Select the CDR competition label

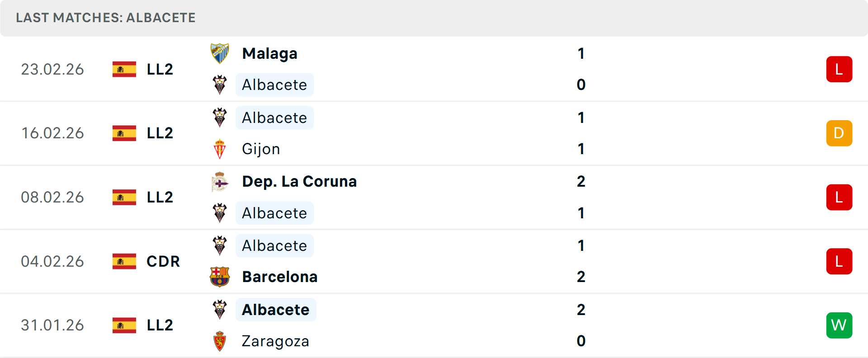(x=163, y=261)
